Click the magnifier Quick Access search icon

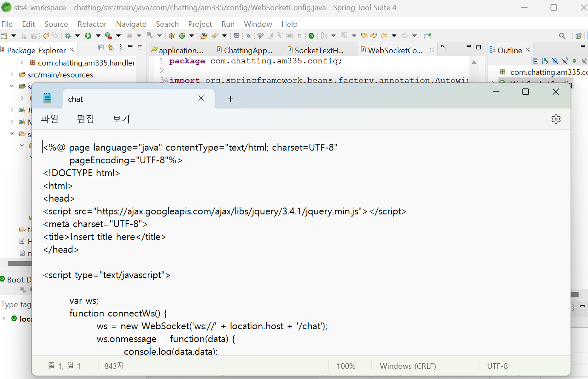click(x=562, y=36)
